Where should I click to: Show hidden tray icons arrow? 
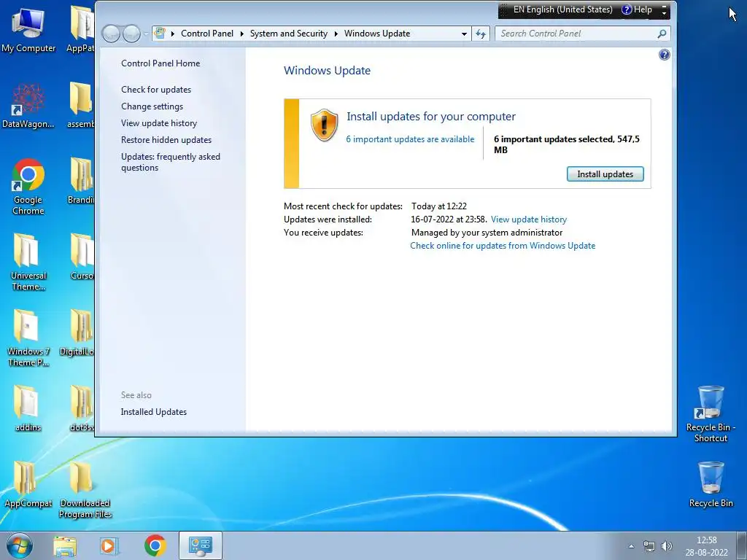click(631, 546)
